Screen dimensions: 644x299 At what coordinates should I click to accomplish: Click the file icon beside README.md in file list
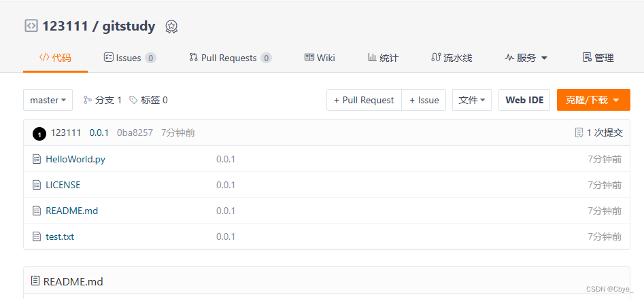[37, 211]
